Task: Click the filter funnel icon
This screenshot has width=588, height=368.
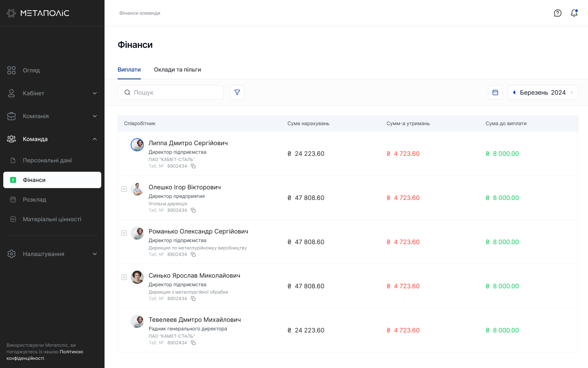Action: point(237,92)
